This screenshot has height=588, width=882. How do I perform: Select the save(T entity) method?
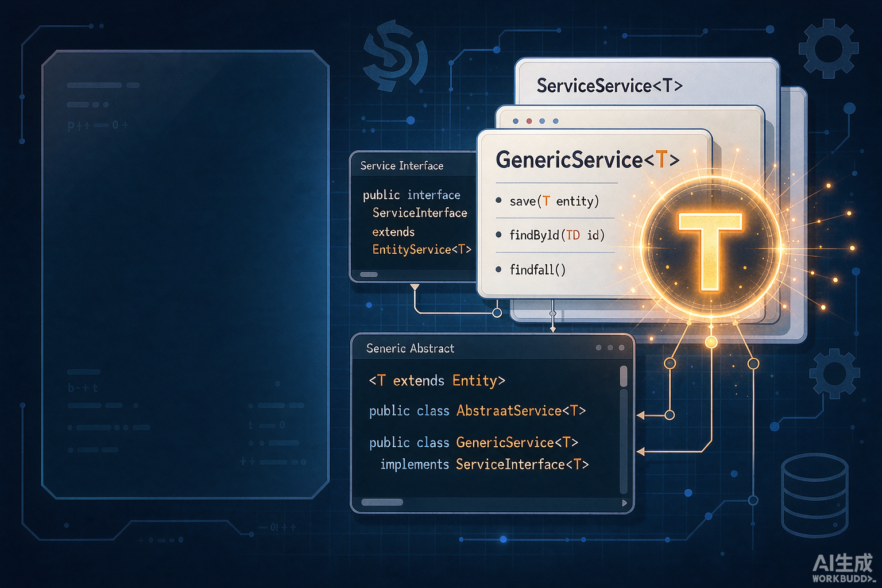click(x=554, y=201)
